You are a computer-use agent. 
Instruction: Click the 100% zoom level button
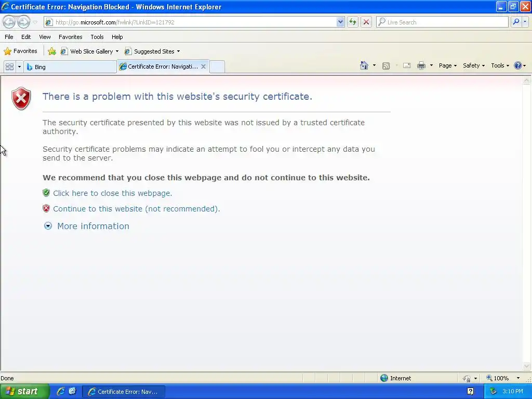tap(497, 378)
